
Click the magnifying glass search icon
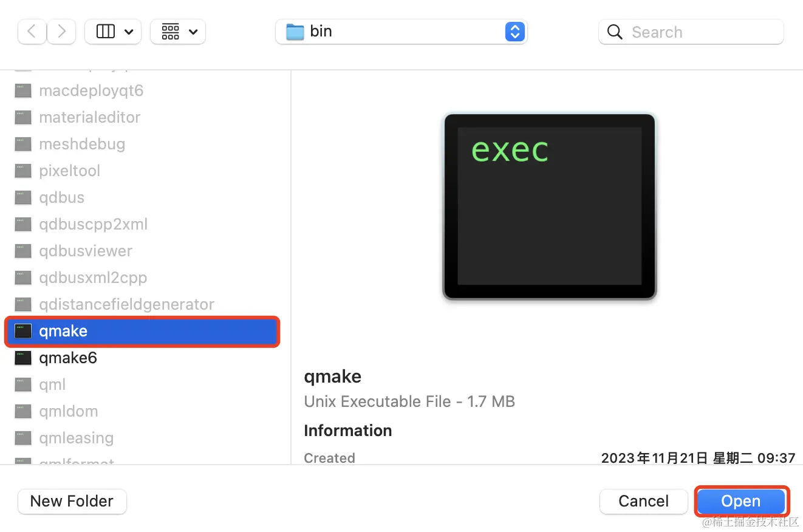[x=615, y=32]
